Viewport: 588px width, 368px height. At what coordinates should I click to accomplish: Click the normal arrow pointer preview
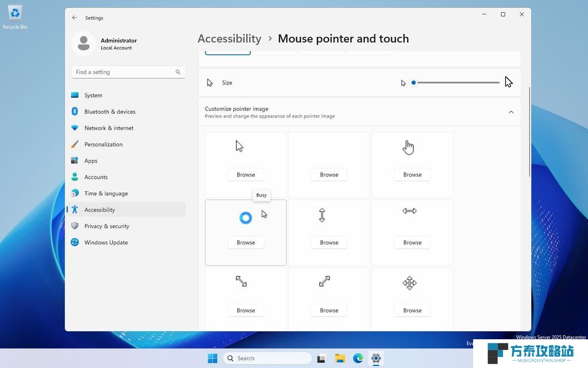239,146
